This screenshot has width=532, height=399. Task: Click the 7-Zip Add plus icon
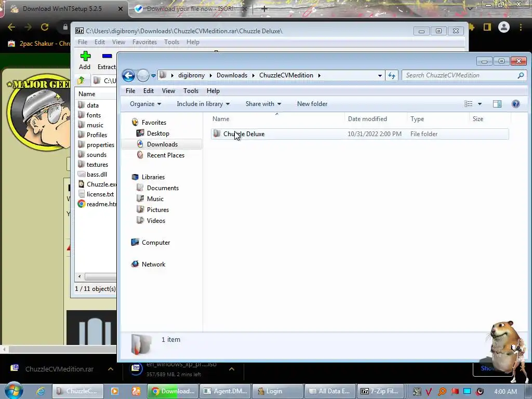click(85, 56)
